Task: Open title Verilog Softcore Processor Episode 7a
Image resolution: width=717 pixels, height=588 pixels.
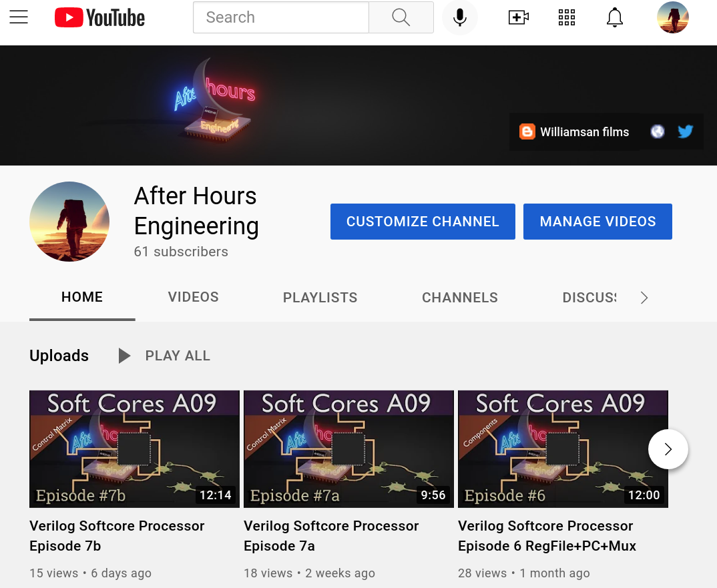Action: (x=331, y=536)
